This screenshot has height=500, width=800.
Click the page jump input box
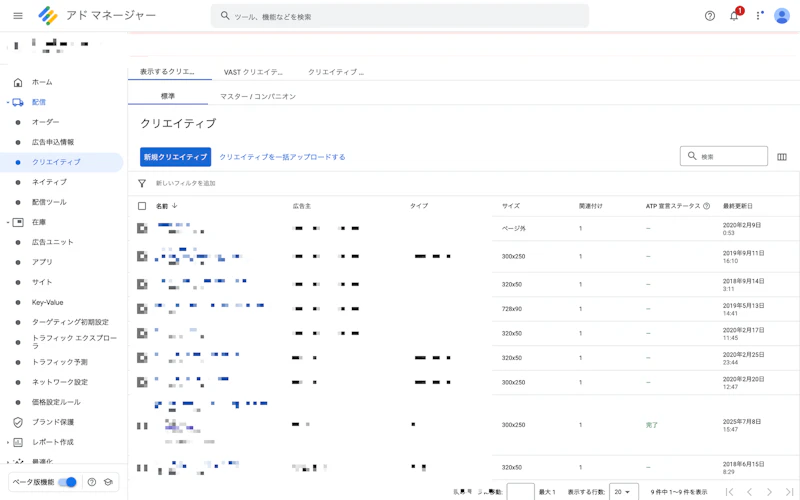(x=520, y=492)
